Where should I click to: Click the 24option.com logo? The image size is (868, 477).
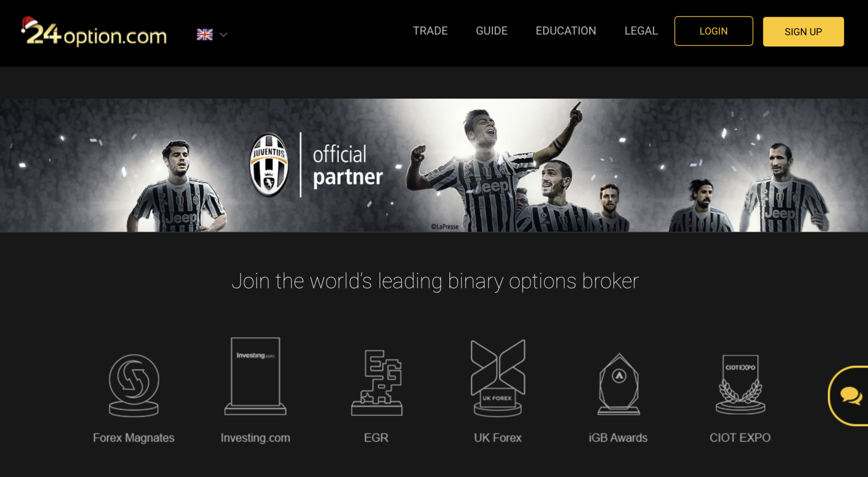click(94, 32)
